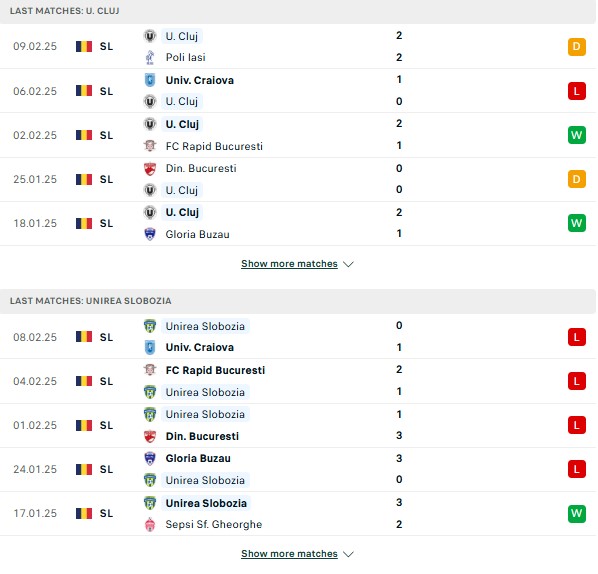Screen dimensions: 598x574
Task: Click the Last Matches: U. Cluj header
Action: [x=64, y=11]
